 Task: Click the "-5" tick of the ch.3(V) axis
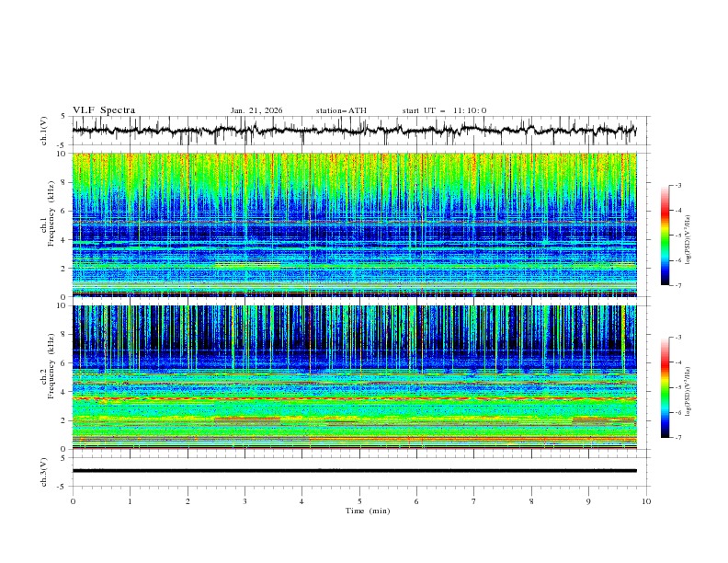(x=62, y=487)
